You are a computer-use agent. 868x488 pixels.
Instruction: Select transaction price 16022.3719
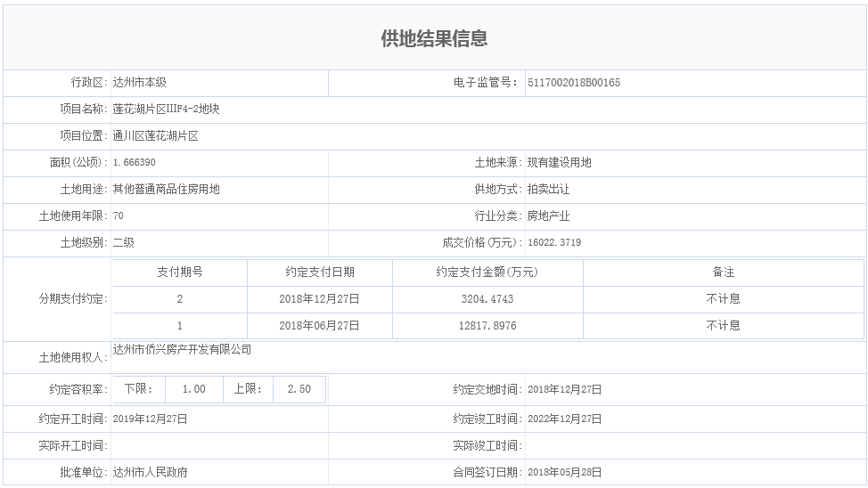pyautogui.click(x=554, y=242)
